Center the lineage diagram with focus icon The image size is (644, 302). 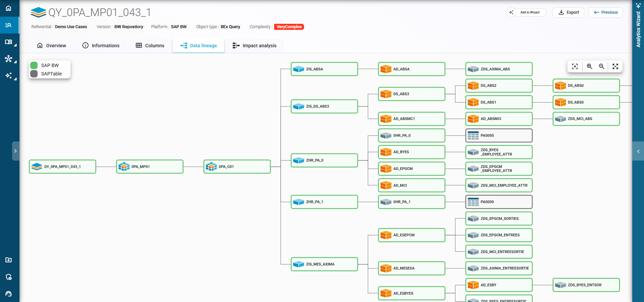click(575, 66)
